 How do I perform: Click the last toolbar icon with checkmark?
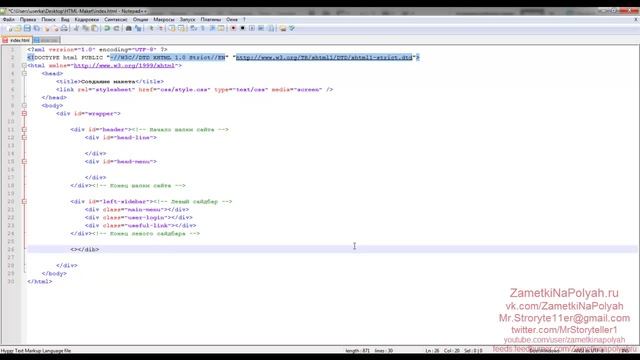292,29
